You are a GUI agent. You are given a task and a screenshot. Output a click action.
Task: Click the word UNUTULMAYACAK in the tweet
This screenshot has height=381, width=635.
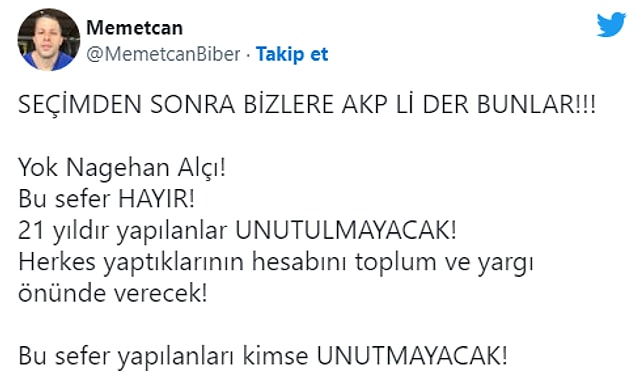(x=346, y=230)
